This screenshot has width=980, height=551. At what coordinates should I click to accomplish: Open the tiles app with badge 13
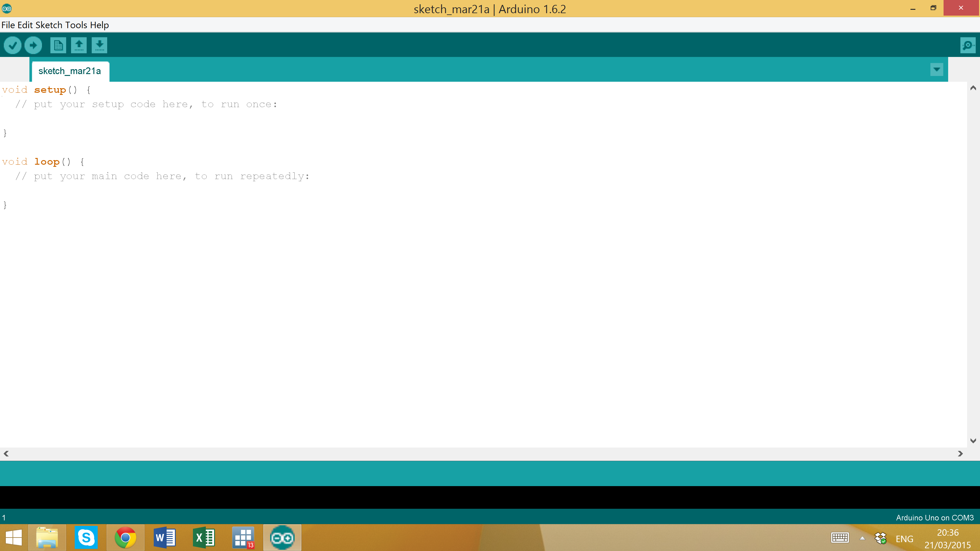(243, 538)
